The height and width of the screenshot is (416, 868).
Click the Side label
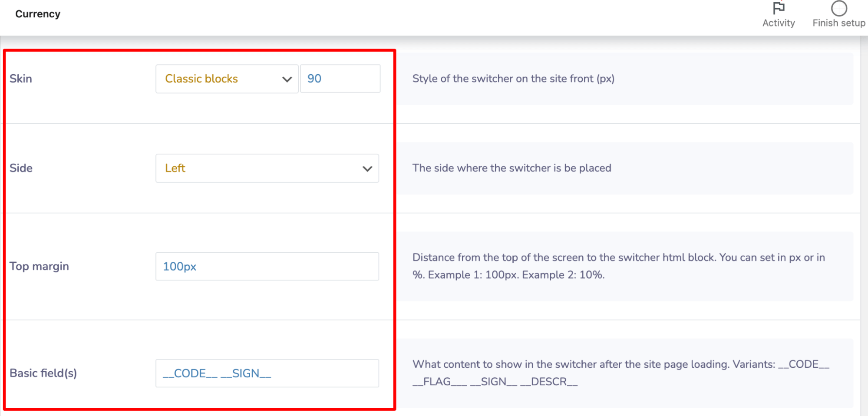coord(21,168)
